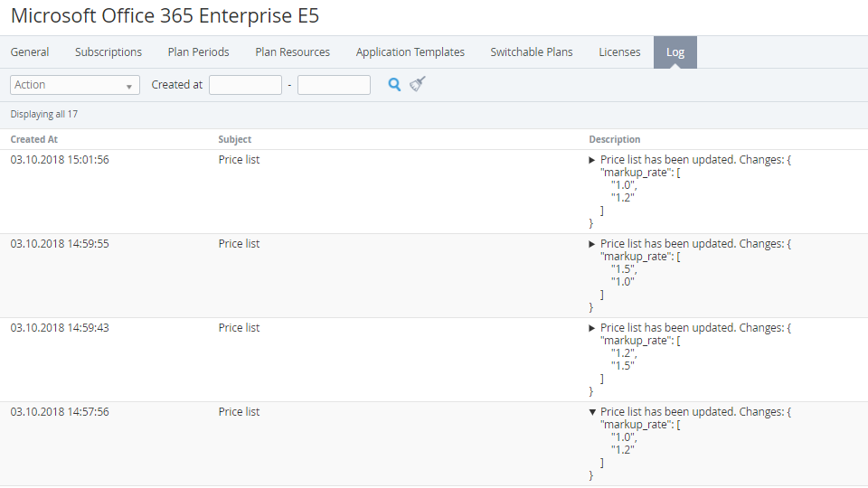The image size is (868, 488).
Task: Click Price list subject in 15:01:56 row
Action: coord(239,160)
